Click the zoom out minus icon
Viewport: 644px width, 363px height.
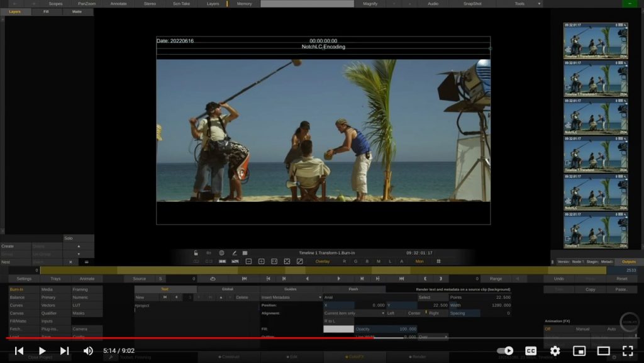point(248,261)
